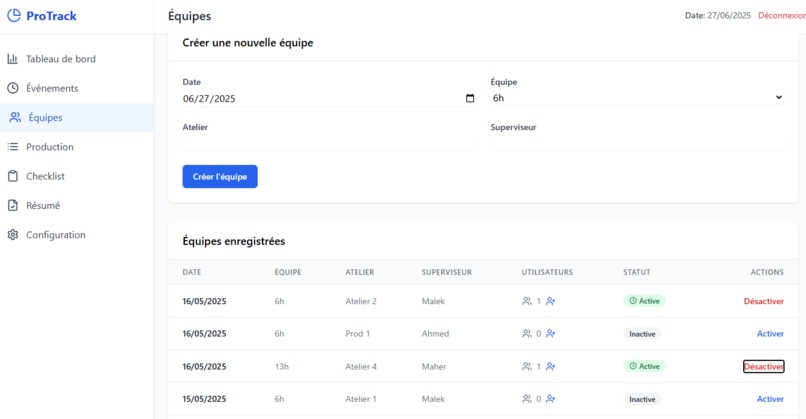Select Équipes in the sidebar
This screenshot has width=806, height=419.
[77, 117]
